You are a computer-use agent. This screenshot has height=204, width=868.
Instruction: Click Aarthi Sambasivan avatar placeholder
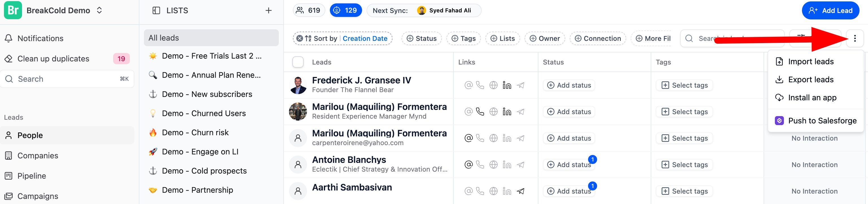298,191
